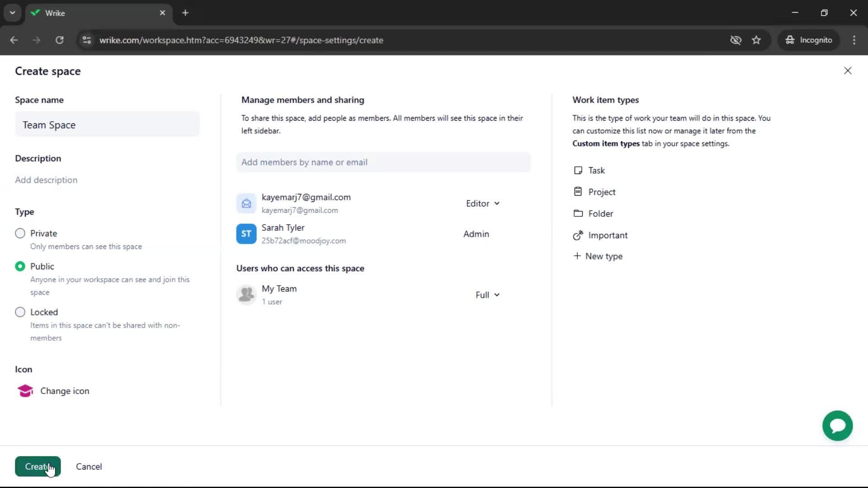Open a new browser tab
Screen dimensions: 868x488
(185, 13)
